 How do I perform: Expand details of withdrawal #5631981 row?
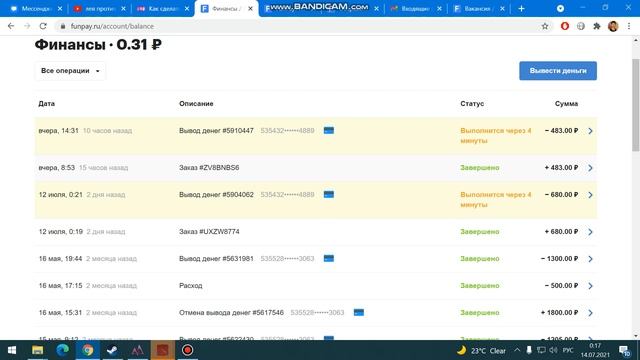coord(590,259)
